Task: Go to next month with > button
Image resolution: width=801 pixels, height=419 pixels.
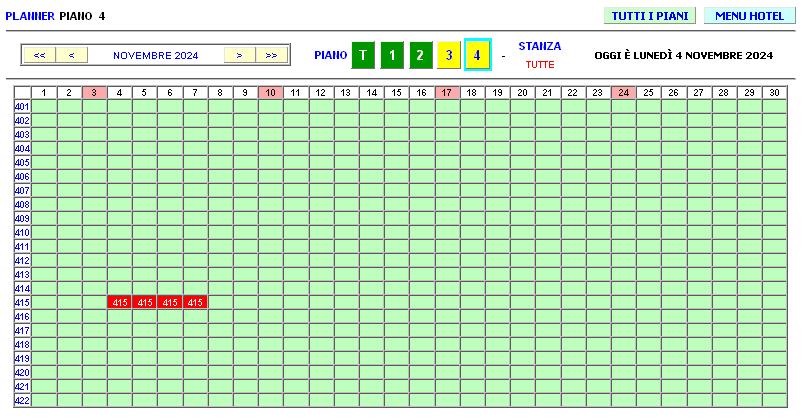Action: pyautogui.click(x=240, y=55)
